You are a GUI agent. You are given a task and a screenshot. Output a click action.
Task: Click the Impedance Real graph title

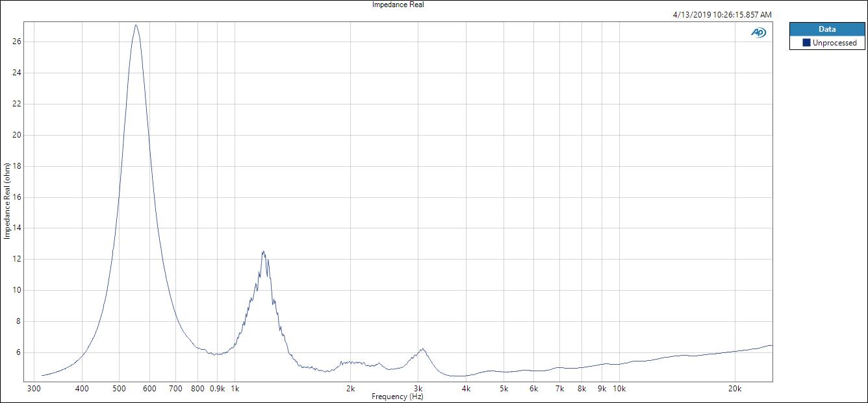[x=398, y=5]
